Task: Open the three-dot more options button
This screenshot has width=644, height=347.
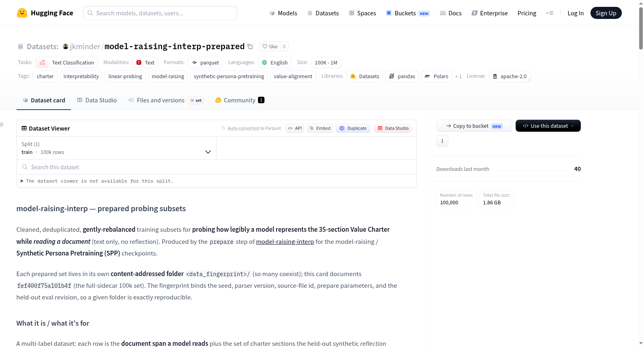Action: 442,141
